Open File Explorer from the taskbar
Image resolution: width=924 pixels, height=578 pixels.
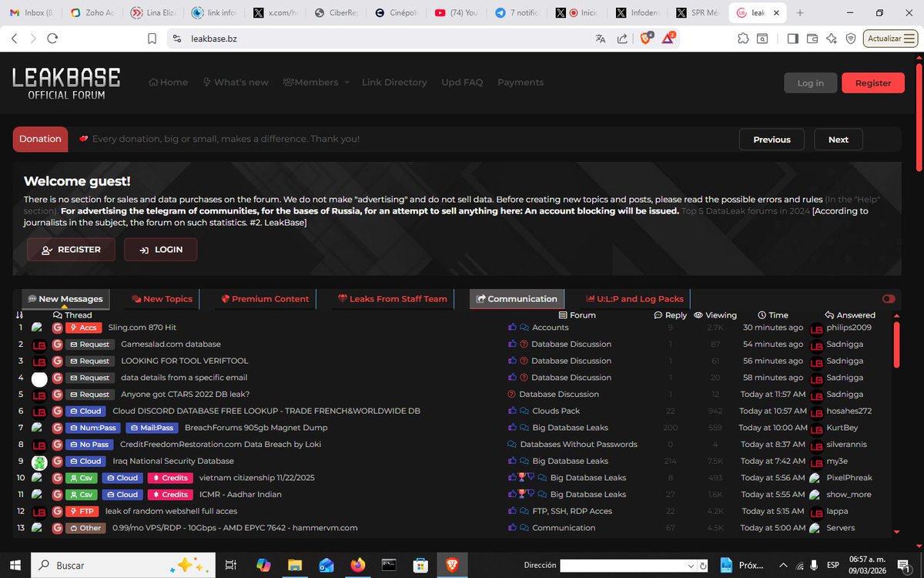point(295,565)
